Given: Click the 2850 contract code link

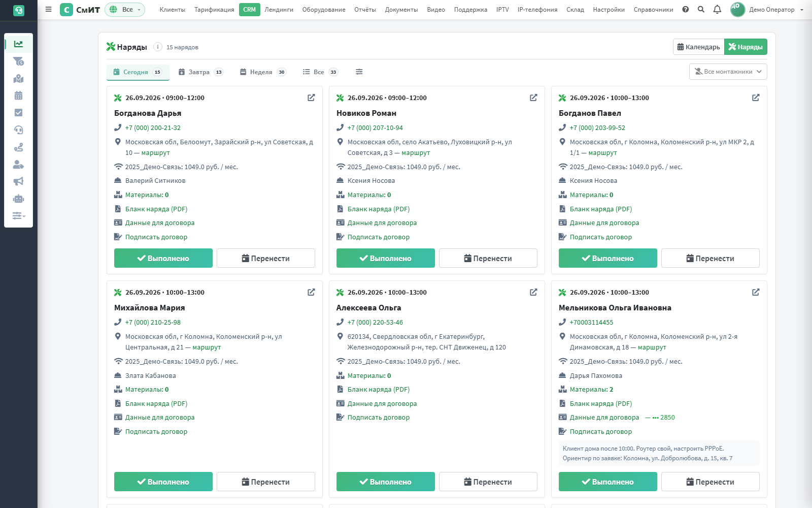Looking at the screenshot, I should (x=660, y=418).
